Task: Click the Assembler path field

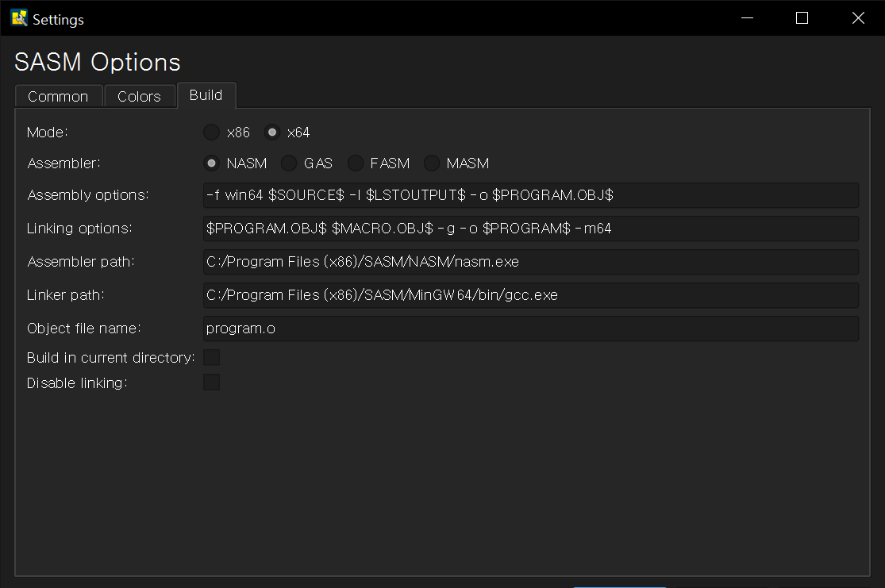Action: (x=530, y=262)
